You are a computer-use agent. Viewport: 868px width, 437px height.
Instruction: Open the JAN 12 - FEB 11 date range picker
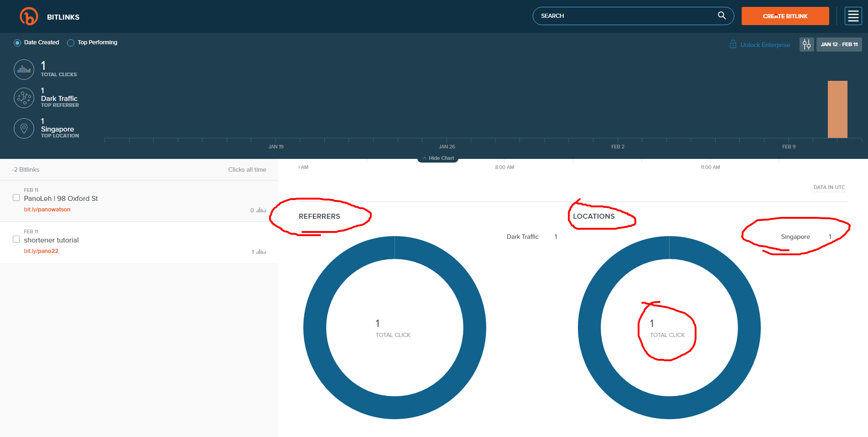click(x=839, y=44)
